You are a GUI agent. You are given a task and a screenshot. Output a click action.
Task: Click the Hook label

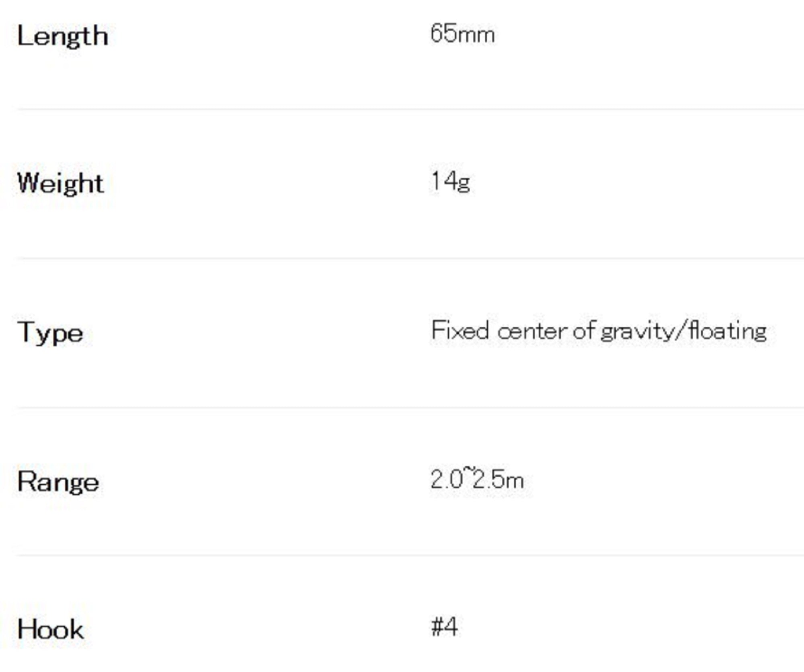tap(51, 629)
